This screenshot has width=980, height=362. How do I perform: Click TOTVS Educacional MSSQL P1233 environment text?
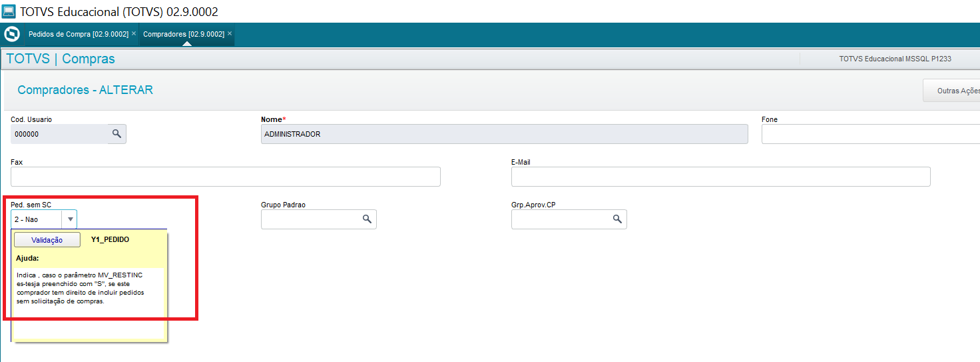point(895,59)
